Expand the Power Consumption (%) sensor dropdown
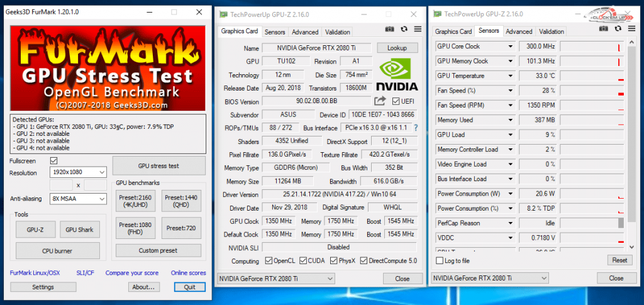Image resolution: width=644 pixels, height=305 pixels. tap(511, 209)
